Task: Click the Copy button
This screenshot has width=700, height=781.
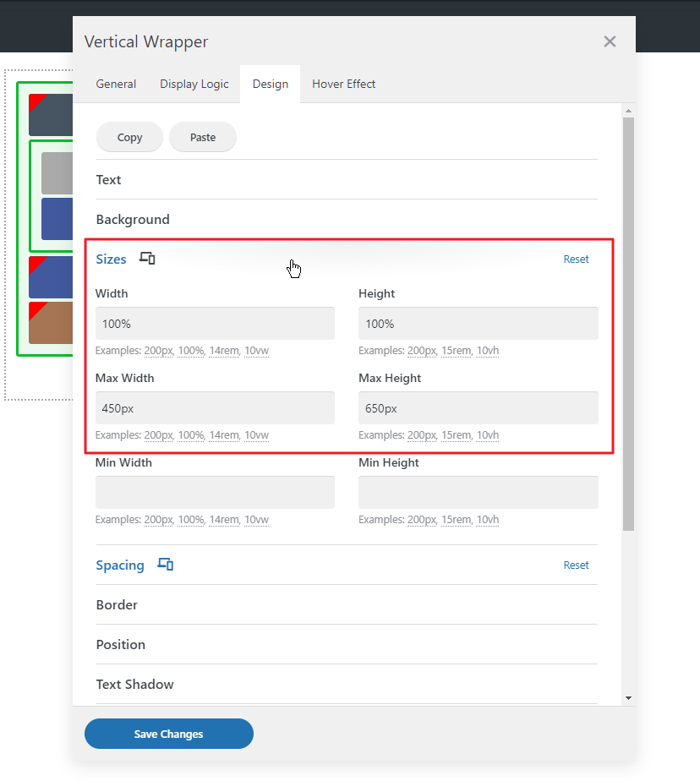Action: pos(129,137)
